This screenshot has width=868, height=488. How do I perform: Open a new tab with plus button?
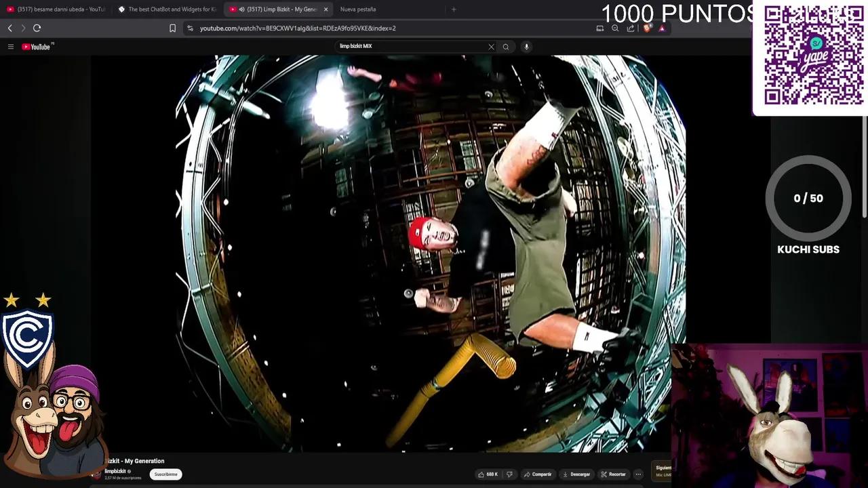454,9
